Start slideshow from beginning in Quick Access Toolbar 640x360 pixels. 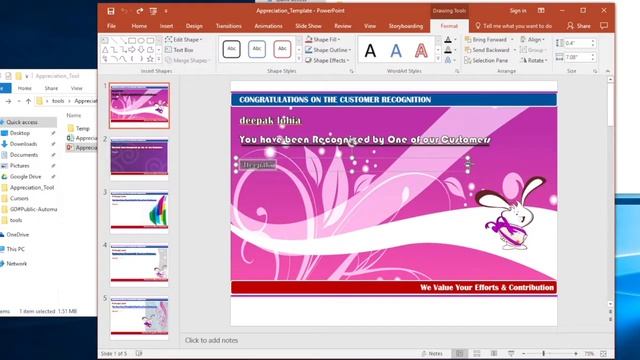[x=153, y=11]
